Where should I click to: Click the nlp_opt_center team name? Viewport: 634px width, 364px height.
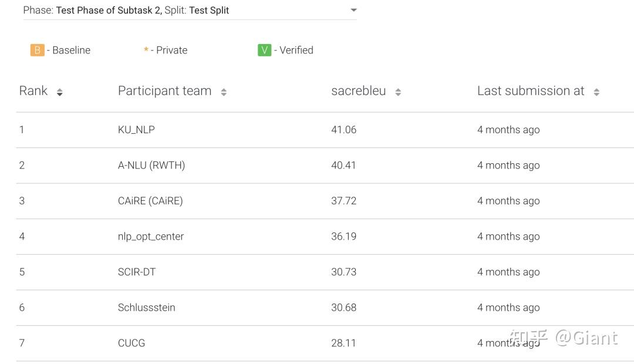151,237
